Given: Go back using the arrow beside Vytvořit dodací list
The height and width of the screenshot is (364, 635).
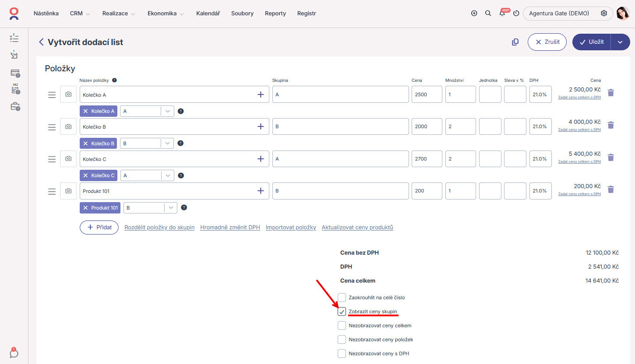Looking at the screenshot, I should click(x=41, y=42).
